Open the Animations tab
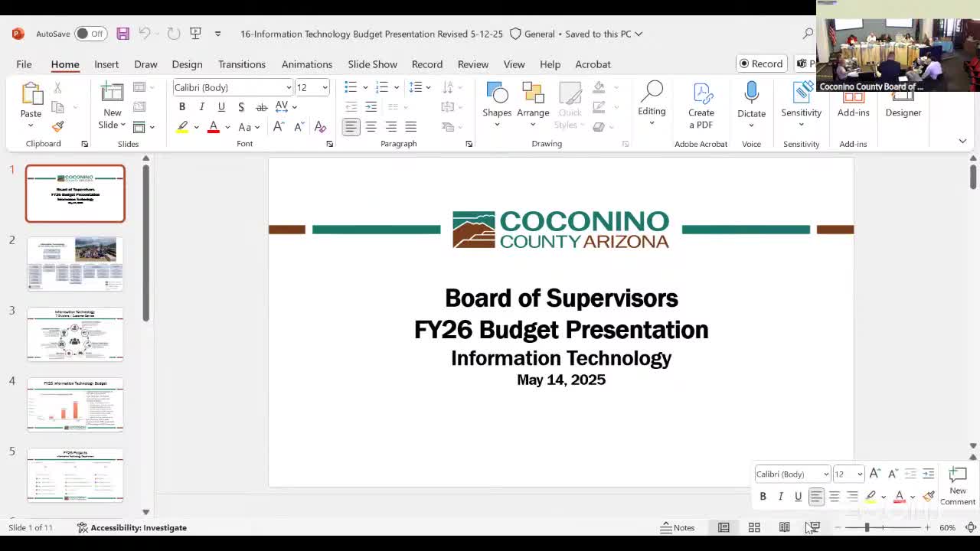This screenshot has height=551, width=980. [x=306, y=64]
